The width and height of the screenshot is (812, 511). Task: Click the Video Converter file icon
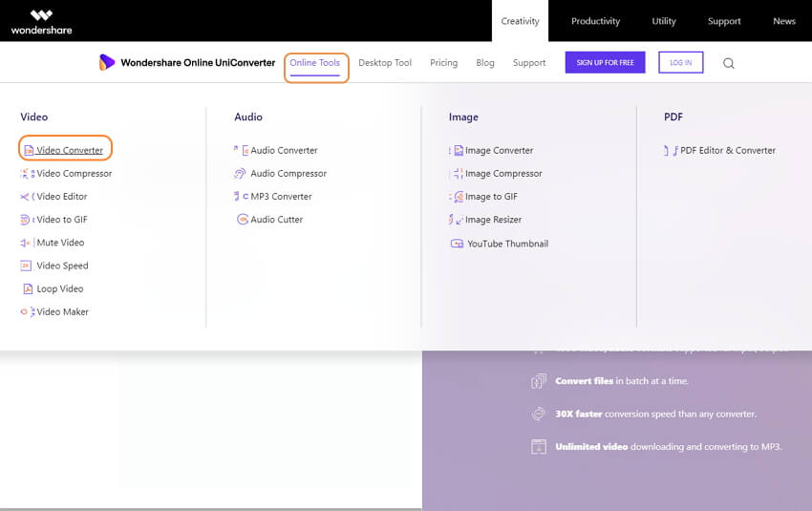[x=29, y=151]
